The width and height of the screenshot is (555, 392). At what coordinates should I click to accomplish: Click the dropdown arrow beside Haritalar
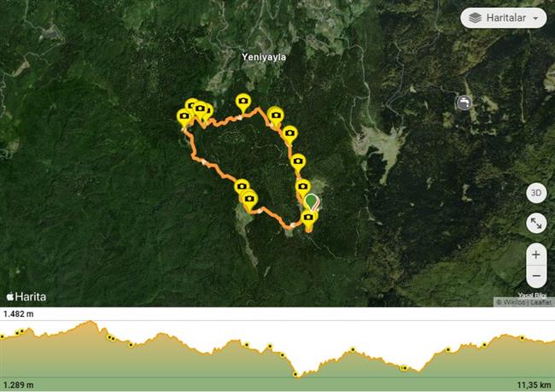pyautogui.click(x=535, y=18)
